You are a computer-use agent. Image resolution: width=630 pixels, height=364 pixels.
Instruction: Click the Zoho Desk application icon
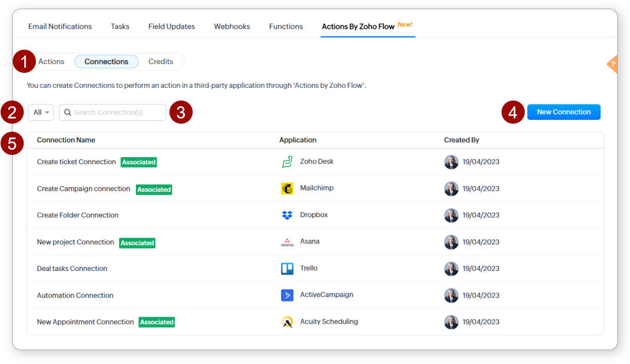pos(287,162)
